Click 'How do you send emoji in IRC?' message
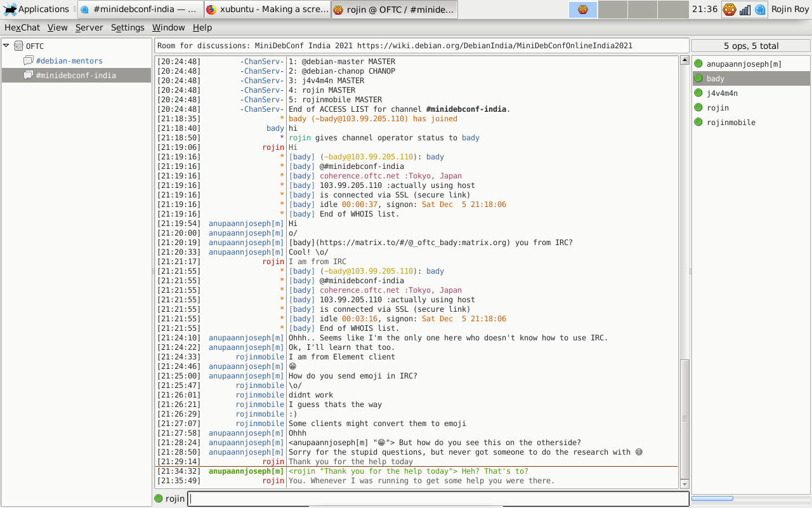 [353, 376]
